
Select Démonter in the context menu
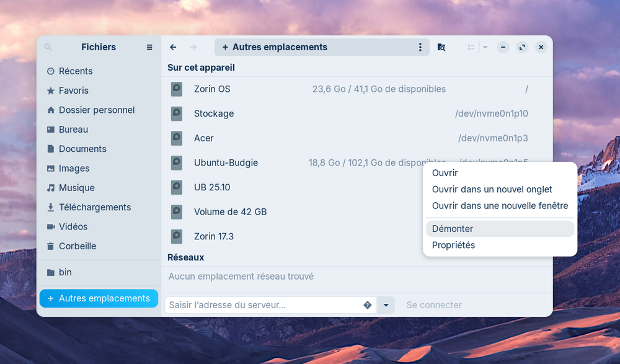(453, 229)
